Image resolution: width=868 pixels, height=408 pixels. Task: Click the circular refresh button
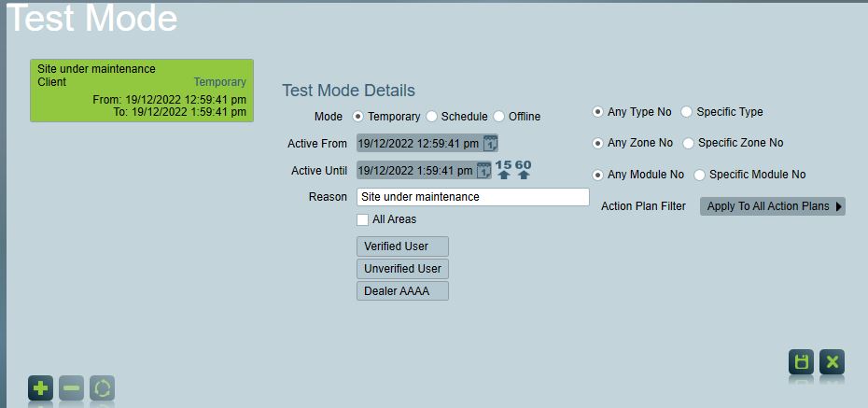point(102,388)
